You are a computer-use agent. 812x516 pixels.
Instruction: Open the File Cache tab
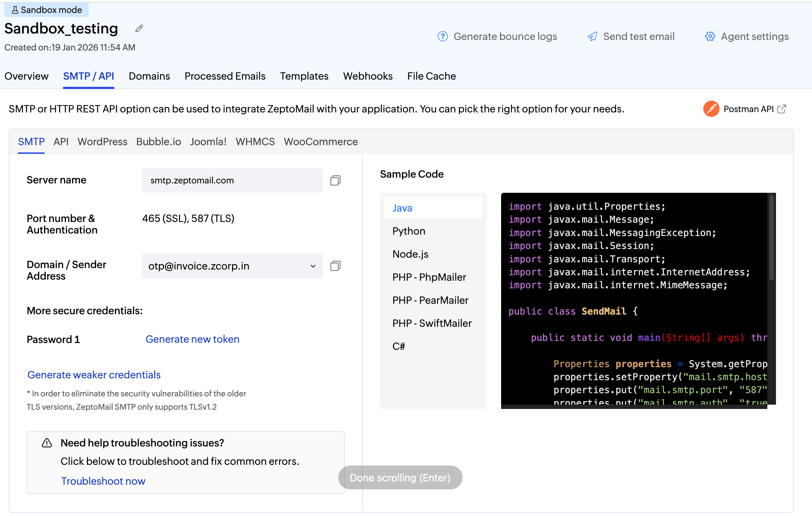(432, 76)
